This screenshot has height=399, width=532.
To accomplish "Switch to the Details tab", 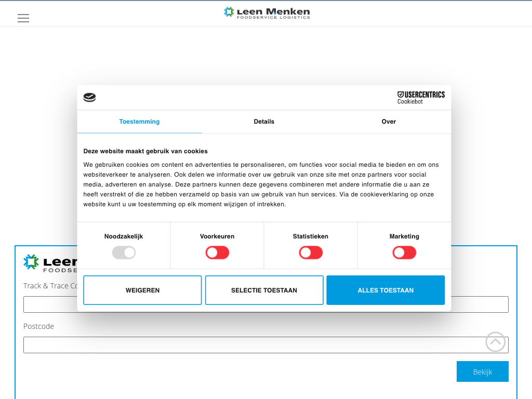I will pos(264,122).
